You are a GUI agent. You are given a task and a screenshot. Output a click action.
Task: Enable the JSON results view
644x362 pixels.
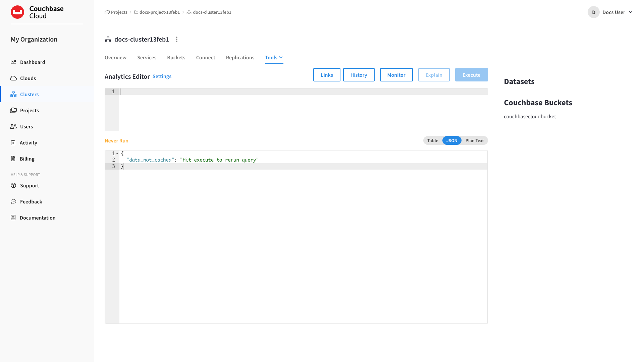[452, 140]
